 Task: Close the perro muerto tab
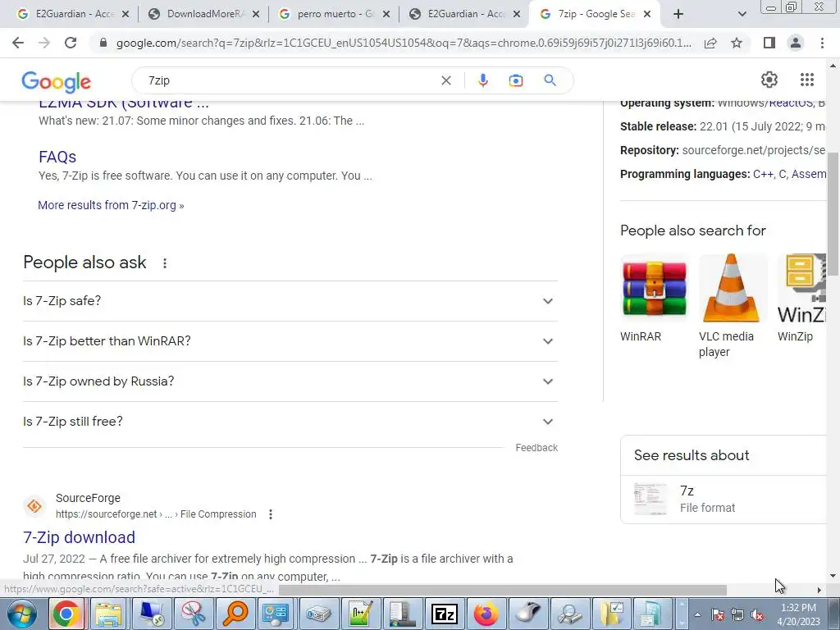[386, 14]
